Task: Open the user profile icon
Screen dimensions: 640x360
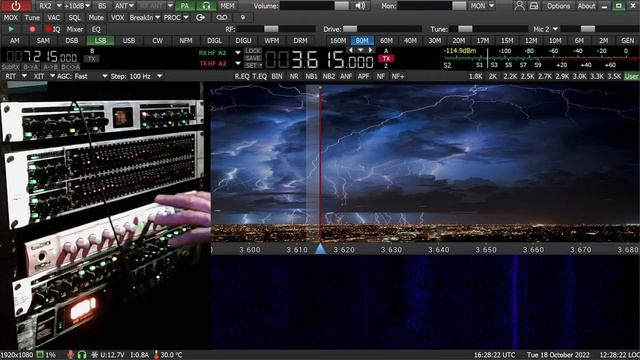Action: (519, 6)
